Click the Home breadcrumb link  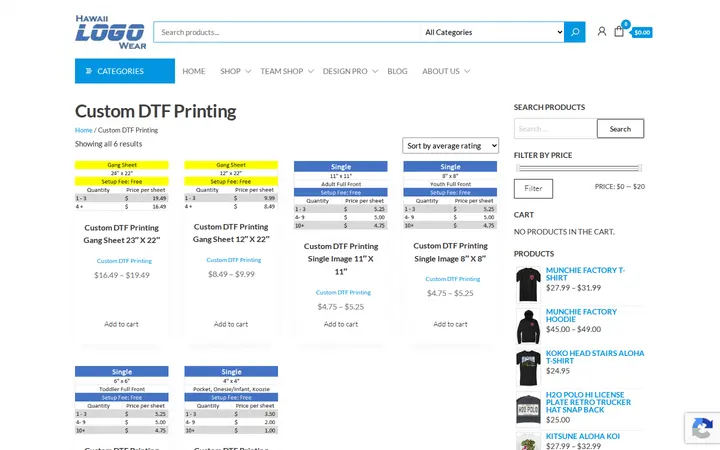pos(84,130)
